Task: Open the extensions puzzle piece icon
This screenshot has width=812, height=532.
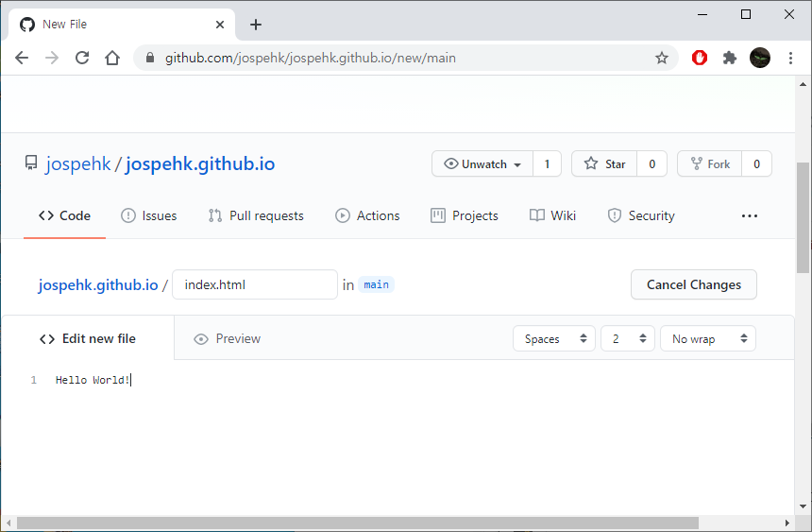Action: 729,58
